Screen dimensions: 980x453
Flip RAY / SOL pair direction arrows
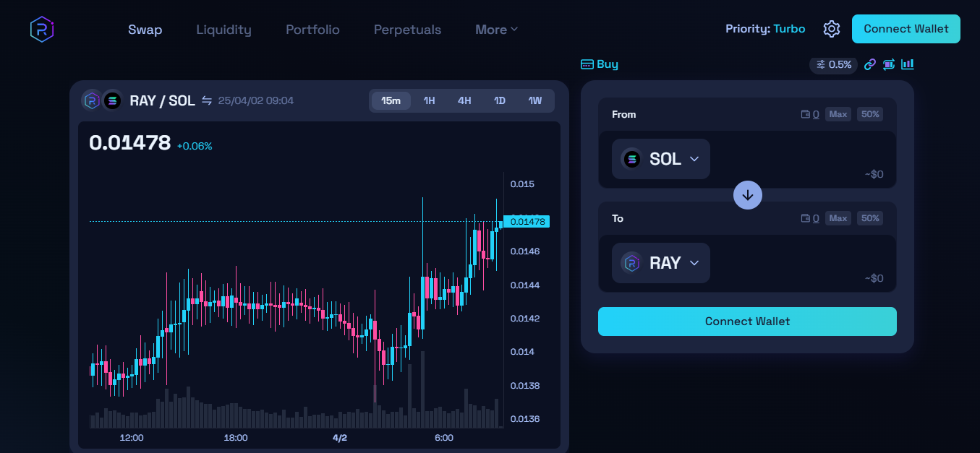(207, 100)
